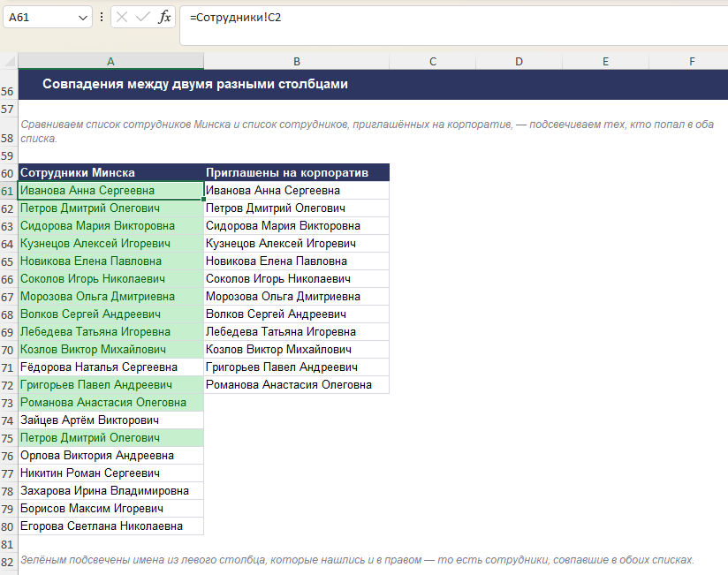Image resolution: width=728 pixels, height=575 pixels.
Task: Select 'Петров Дмитрий Олегович' in row 62, column A
Action: [111, 208]
